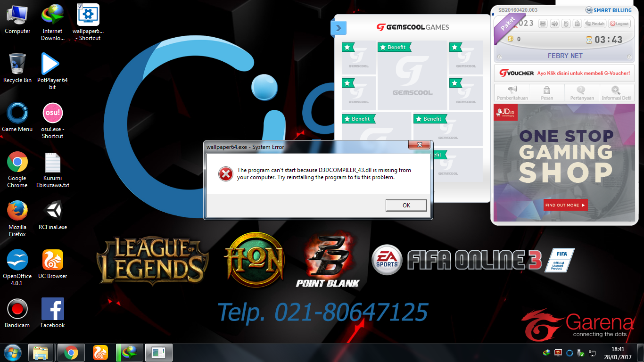Click the remaining time 03:43
The width and height of the screenshot is (644, 362).
pyautogui.click(x=609, y=40)
